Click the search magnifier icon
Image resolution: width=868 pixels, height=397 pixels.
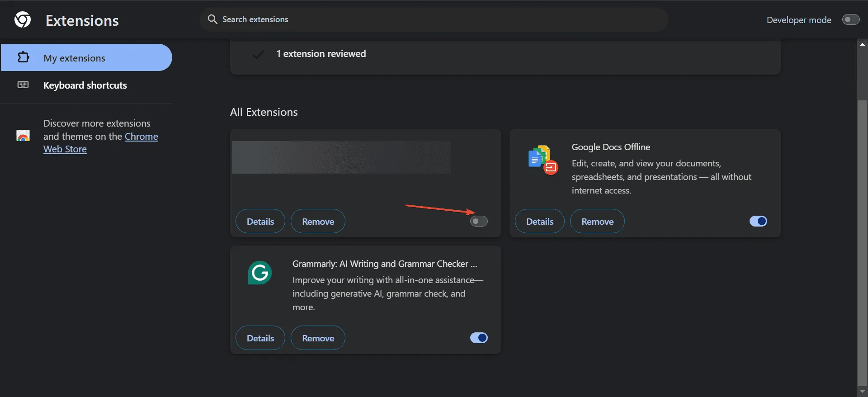click(x=212, y=19)
